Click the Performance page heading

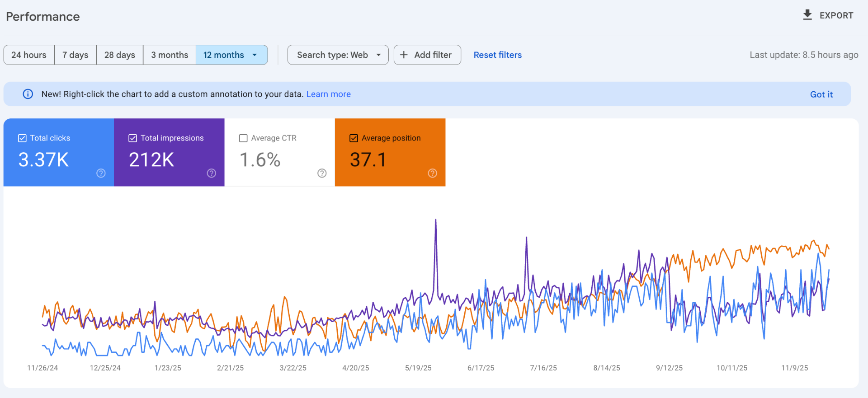[43, 17]
